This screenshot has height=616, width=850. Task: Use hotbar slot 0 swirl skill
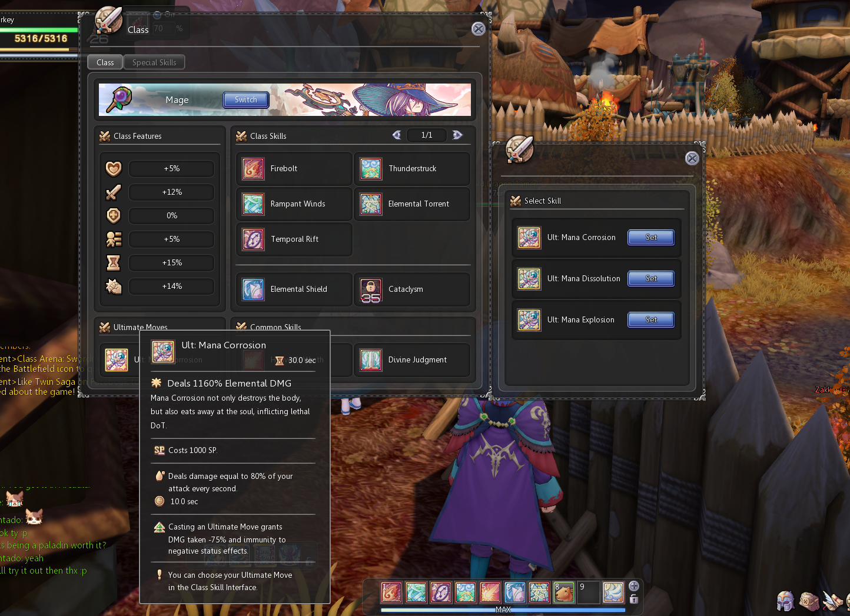[x=613, y=592]
